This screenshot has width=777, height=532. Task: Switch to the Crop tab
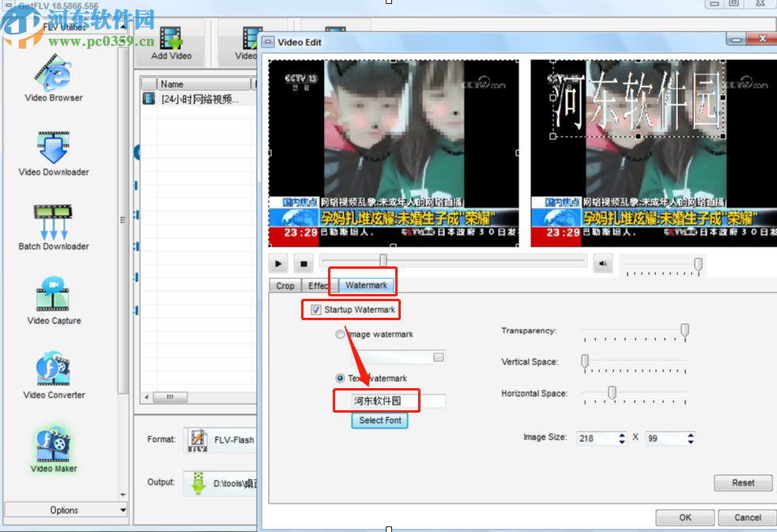pos(285,285)
